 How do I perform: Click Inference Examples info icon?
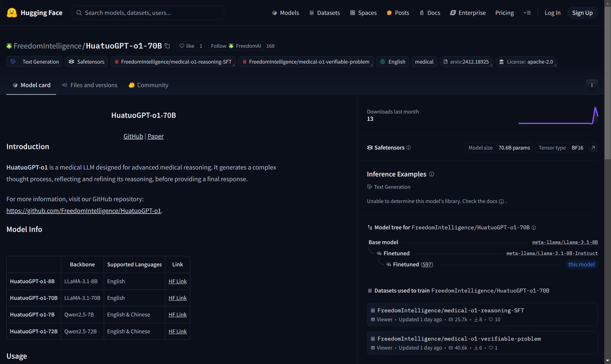click(432, 174)
